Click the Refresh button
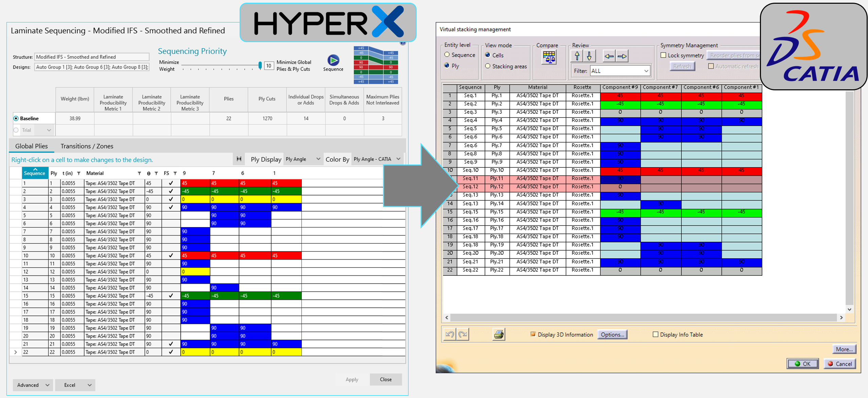 tap(682, 66)
